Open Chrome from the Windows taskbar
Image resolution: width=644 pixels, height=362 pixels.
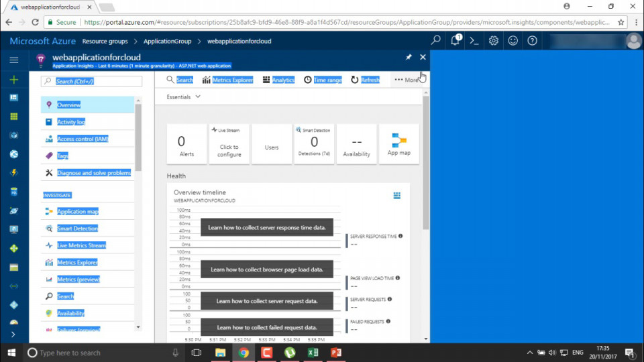click(x=244, y=353)
